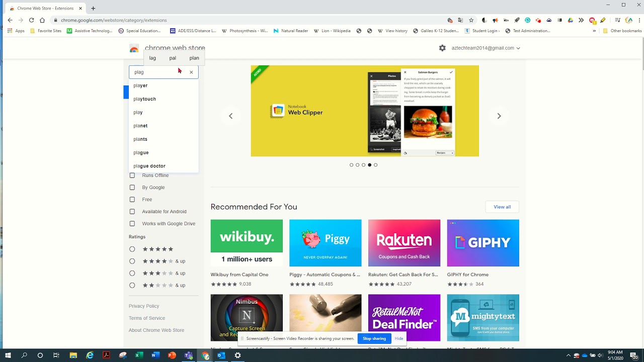The width and height of the screenshot is (644, 362).
Task: Open the Chrome three-dot menu
Action: [x=639, y=20]
